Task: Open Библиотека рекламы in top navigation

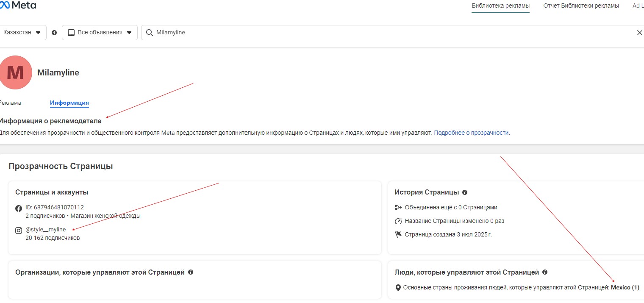Action: tap(500, 6)
